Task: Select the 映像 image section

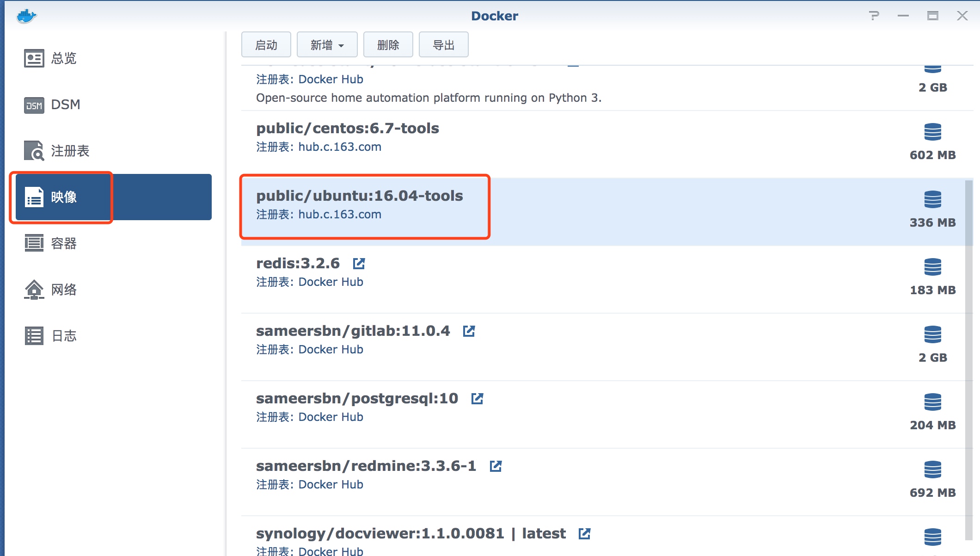Action: click(x=114, y=197)
